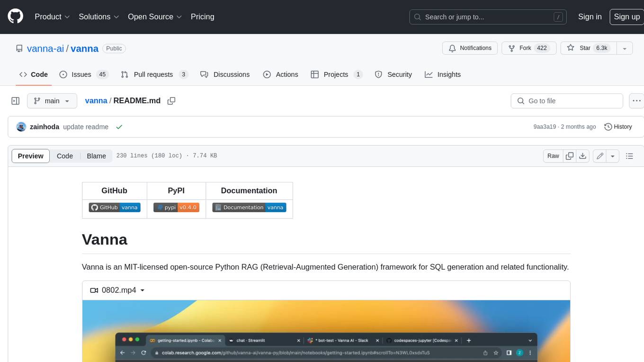Viewport: 644px width, 362px height.
Task: Switch to the Security tab
Action: (393, 74)
